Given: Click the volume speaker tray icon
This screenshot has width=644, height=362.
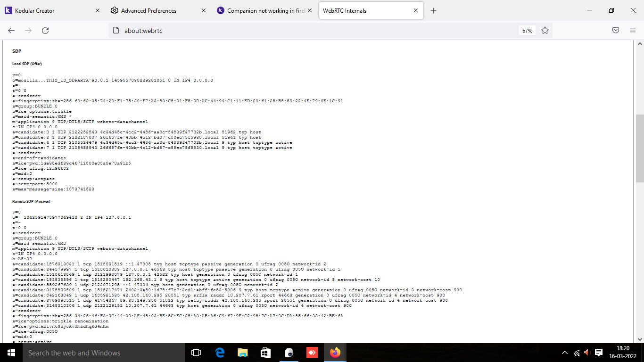Looking at the screenshot, I should tap(587, 353).
